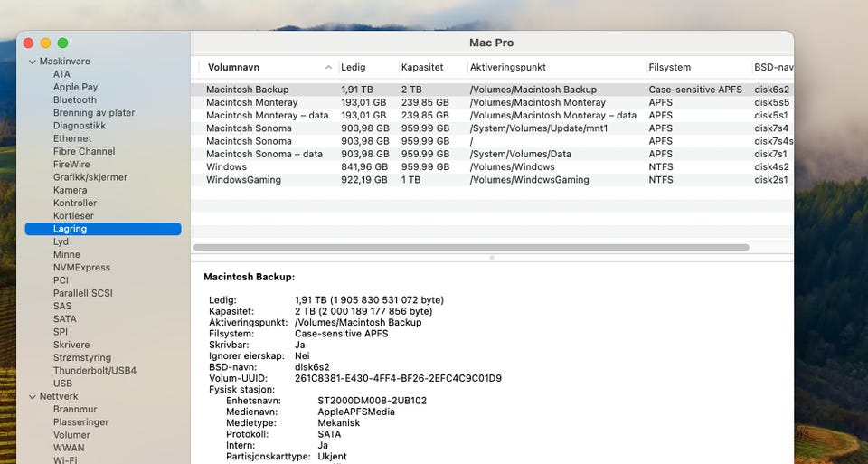Show Ethernet information

72,138
